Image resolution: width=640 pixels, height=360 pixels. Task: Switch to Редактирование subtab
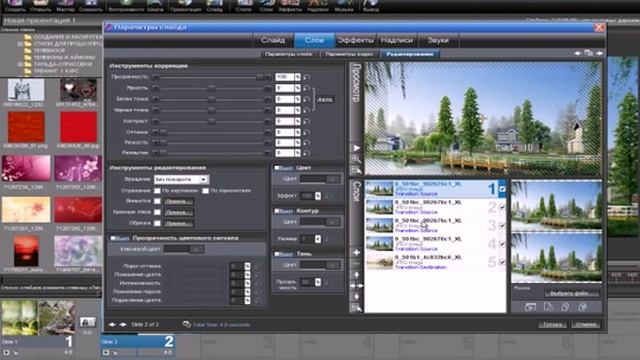click(410, 54)
